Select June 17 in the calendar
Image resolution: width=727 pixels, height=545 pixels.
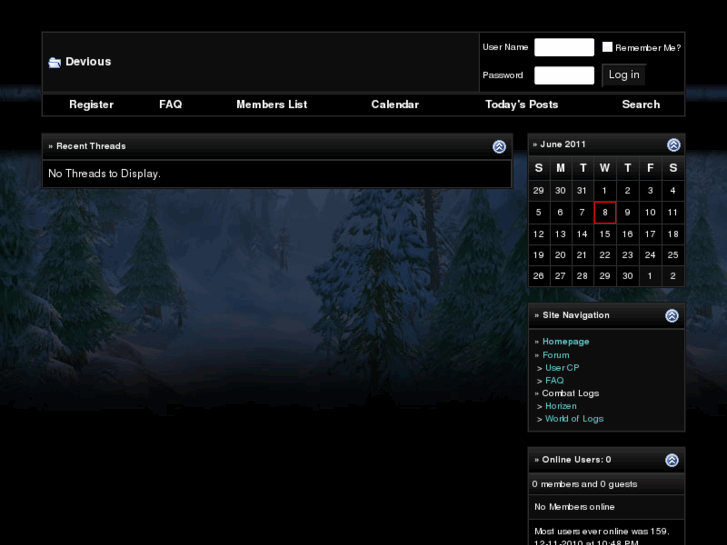pyautogui.click(x=650, y=234)
